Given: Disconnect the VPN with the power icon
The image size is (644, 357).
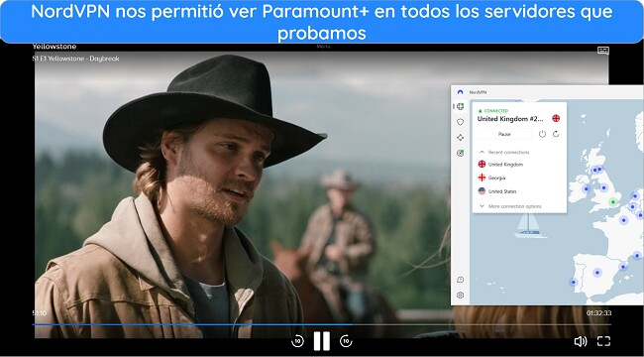Looking at the screenshot, I should [542, 134].
